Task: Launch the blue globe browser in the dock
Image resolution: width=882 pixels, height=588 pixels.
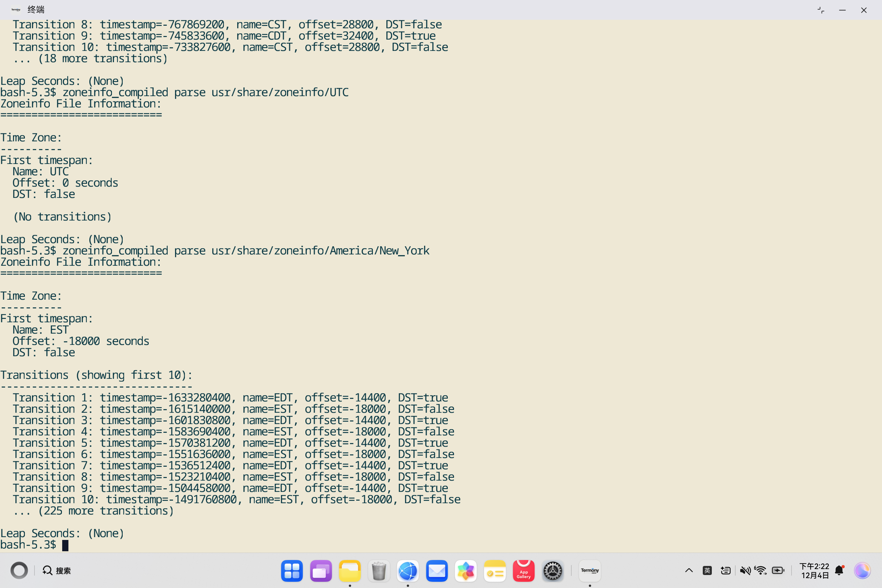Action: tap(408, 571)
